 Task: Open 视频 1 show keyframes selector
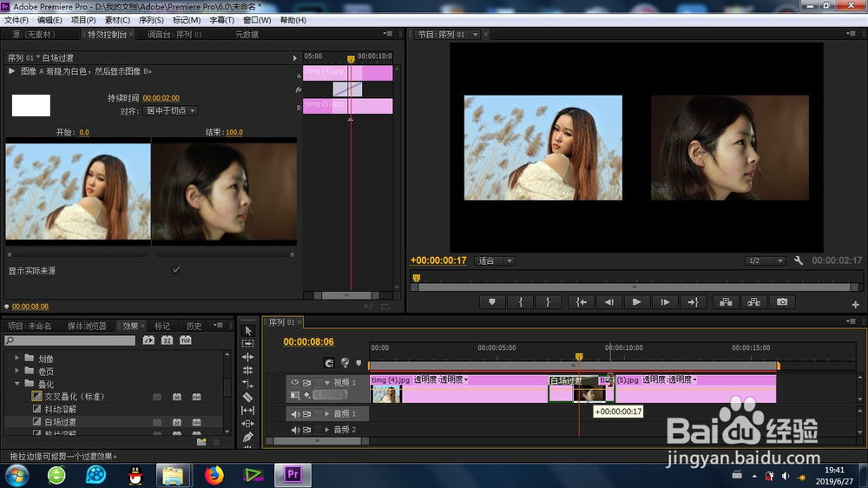pyautogui.click(x=306, y=395)
